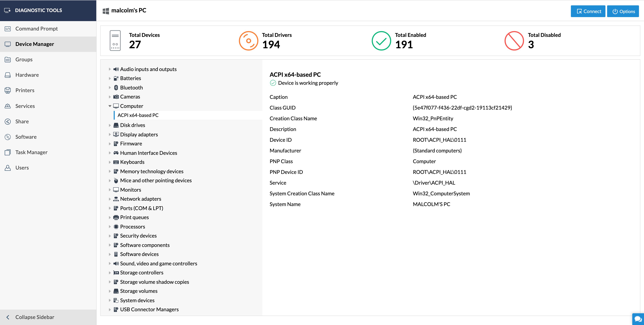This screenshot has height=325, width=644.
Task: Select the Device Manager sidebar icon
Action: [8, 44]
